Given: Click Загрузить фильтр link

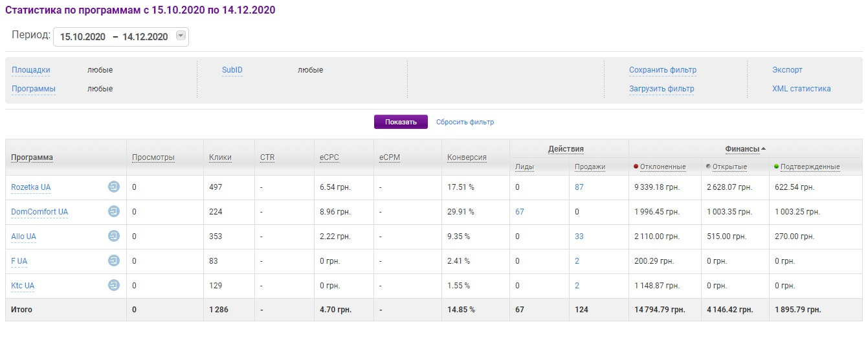Looking at the screenshot, I should 662,89.
